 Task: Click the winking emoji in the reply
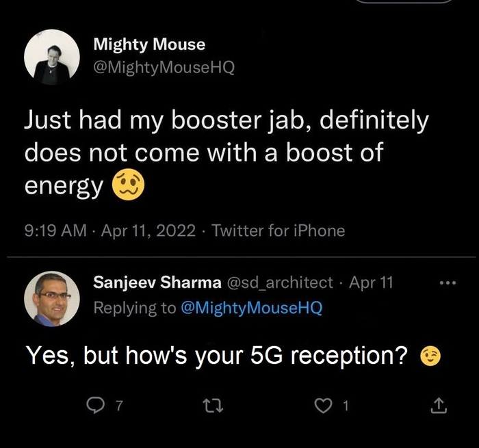pyautogui.click(x=430, y=356)
